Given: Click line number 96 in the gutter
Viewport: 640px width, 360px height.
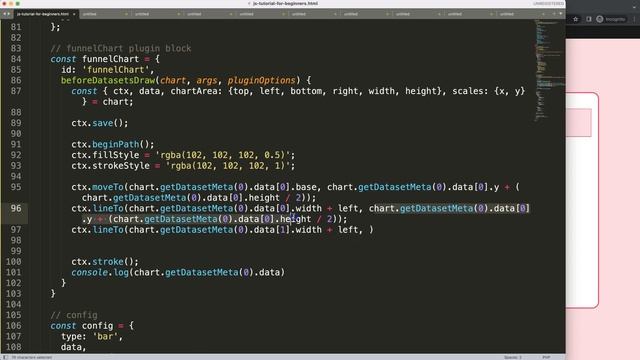Looking at the screenshot, I should click(16, 208).
